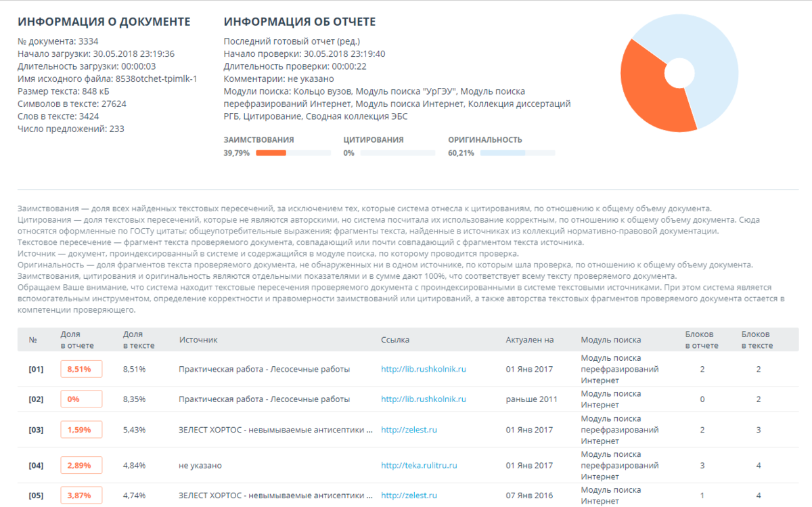Click the 4,84% text share in row 04
Image resolution: width=812 pixels, height=507 pixels.
point(135,465)
